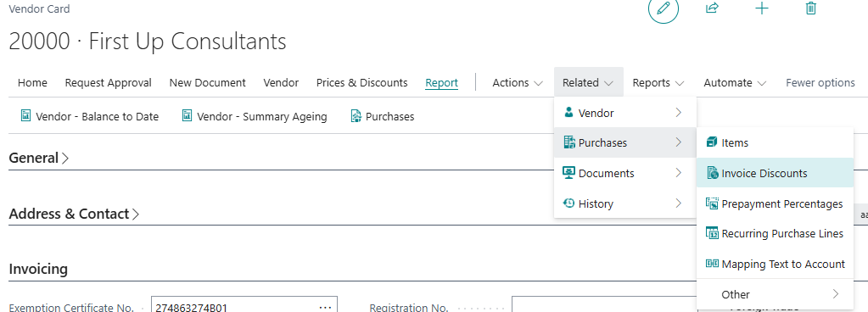Click the pencil edit icon
The width and height of the screenshot is (868, 312).
(664, 8)
